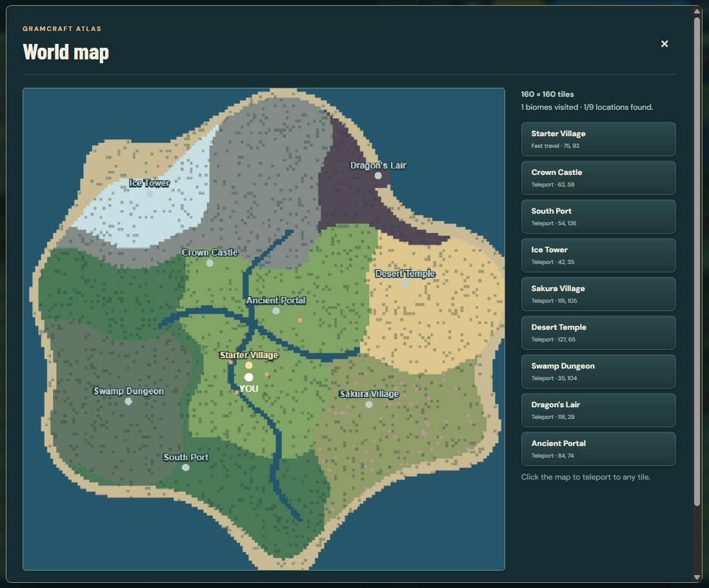Click the vertical scrollbar thumb

tap(697, 261)
